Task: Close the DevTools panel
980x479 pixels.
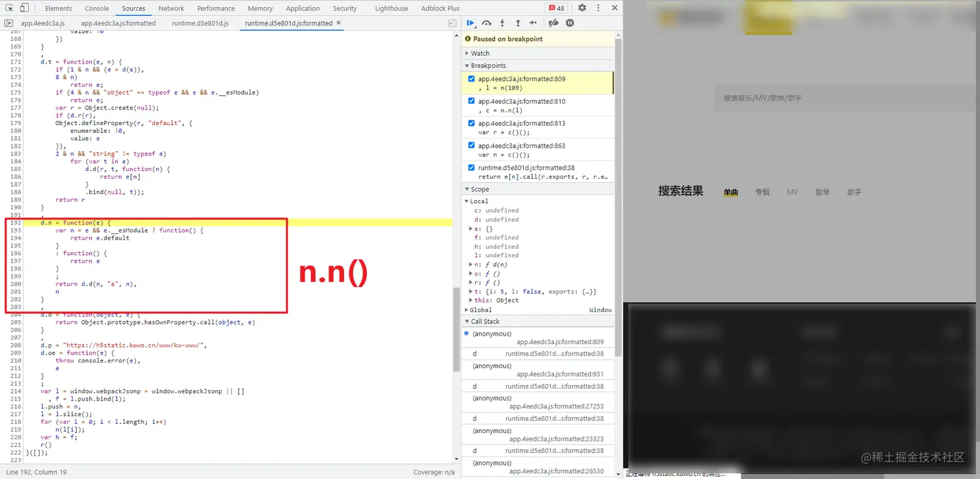Action: pos(613,8)
